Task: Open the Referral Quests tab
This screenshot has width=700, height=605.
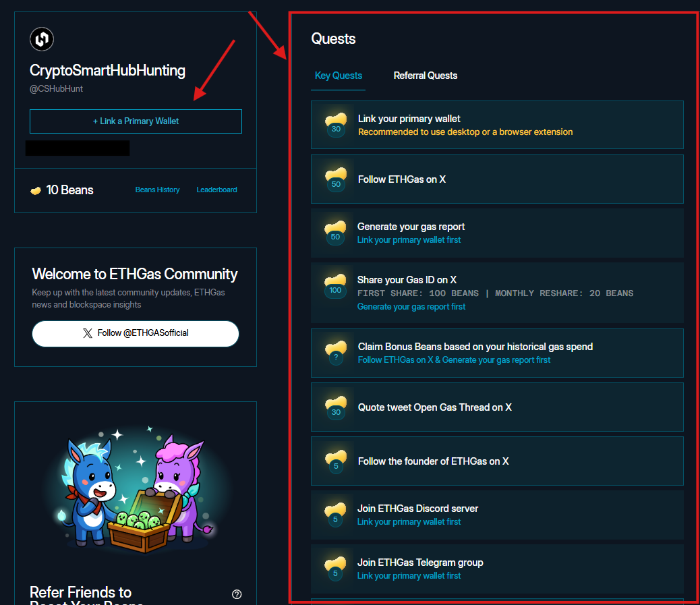Action: click(x=425, y=76)
